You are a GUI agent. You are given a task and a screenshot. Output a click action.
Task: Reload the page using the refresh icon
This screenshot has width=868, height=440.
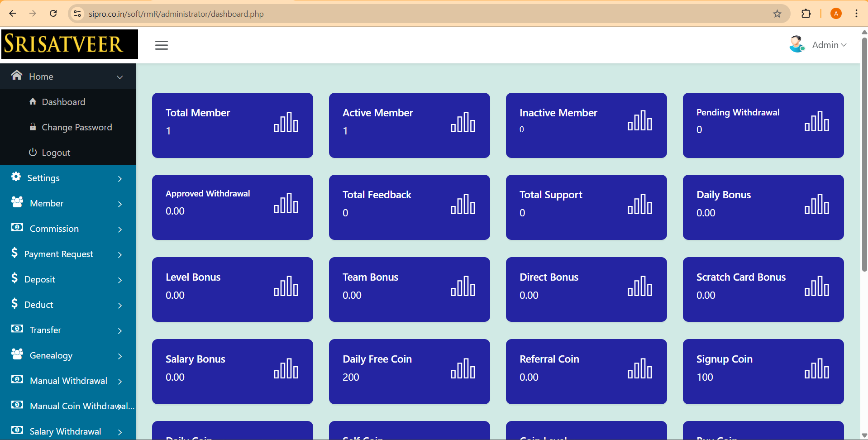53,14
